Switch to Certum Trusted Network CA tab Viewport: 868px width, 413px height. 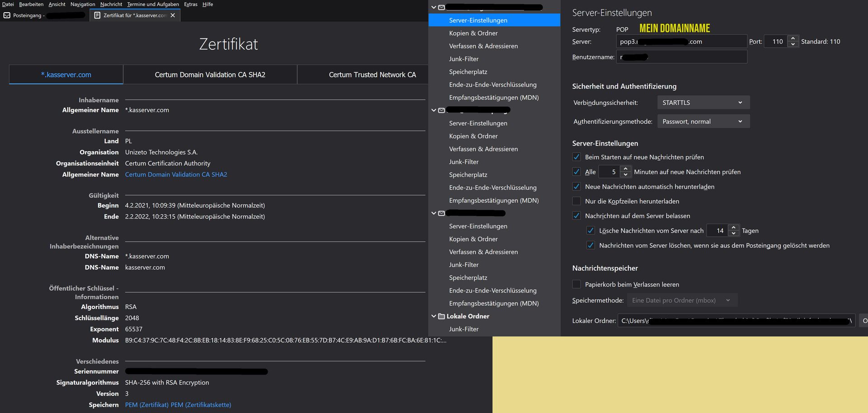(372, 75)
